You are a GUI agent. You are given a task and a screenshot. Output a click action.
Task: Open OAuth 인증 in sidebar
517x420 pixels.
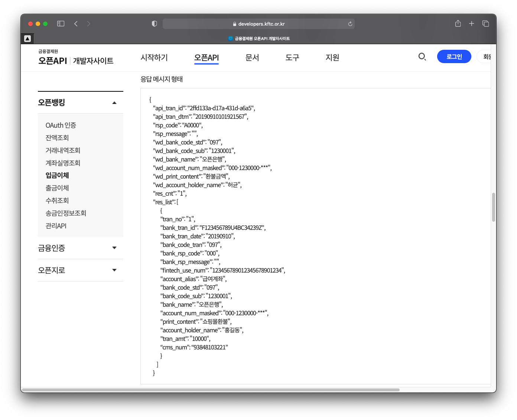click(x=61, y=125)
